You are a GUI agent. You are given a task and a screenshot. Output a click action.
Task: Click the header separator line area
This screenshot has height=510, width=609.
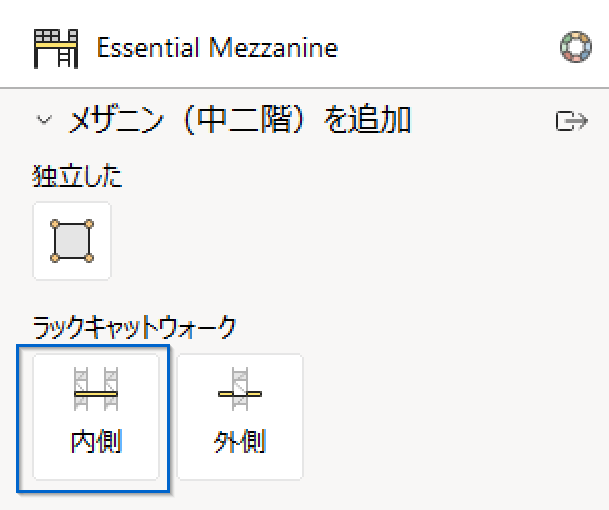[x=304, y=88]
